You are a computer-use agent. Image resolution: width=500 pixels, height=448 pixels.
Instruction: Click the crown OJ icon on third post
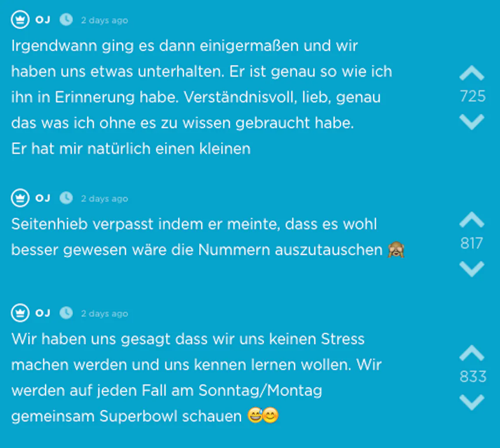20,313
